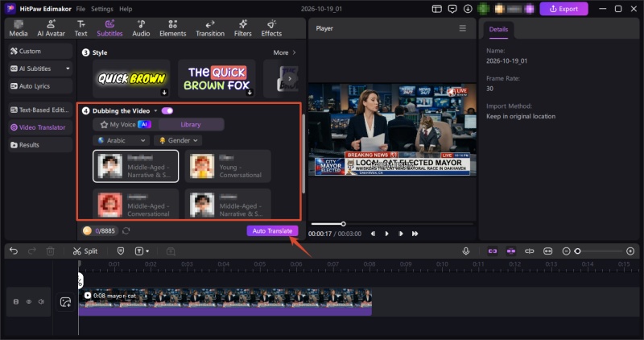Viewport: 644px width, 340px height.
Task: Mute the video track audio
Action: point(41,302)
